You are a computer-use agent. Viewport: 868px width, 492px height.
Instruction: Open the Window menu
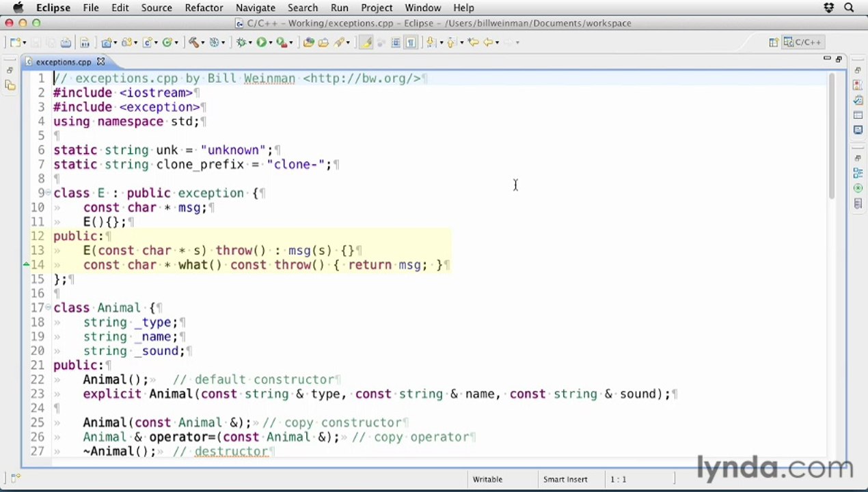[422, 8]
